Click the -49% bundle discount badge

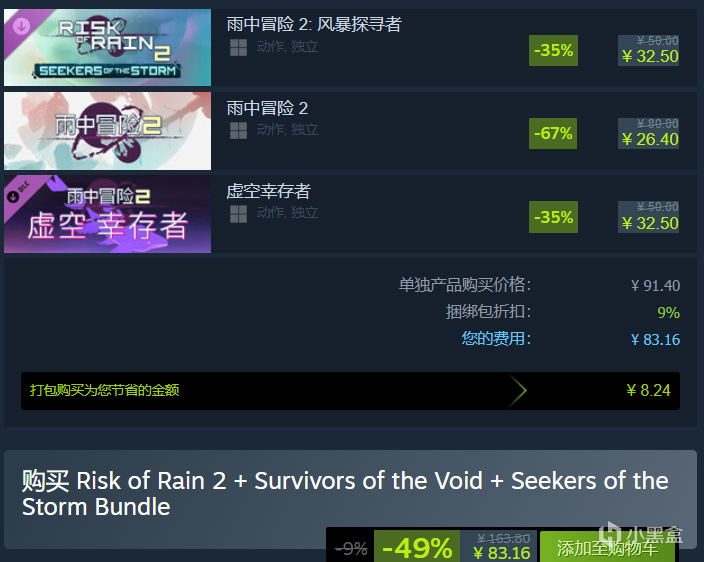tap(417, 547)
